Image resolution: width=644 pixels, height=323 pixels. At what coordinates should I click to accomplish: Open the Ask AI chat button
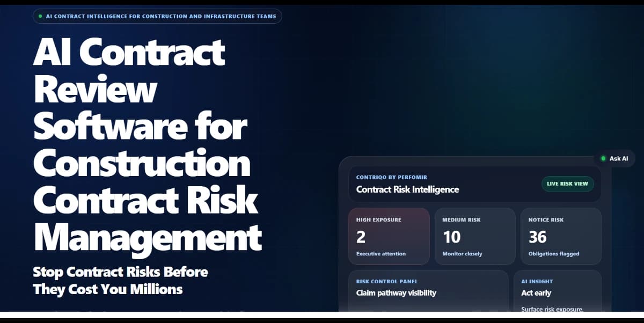(x=614, y=158)
